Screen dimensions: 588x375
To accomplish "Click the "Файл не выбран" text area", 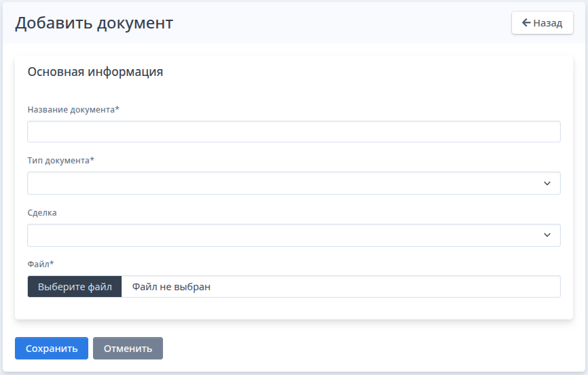I will pyautogui.click(x=171, y=287).
